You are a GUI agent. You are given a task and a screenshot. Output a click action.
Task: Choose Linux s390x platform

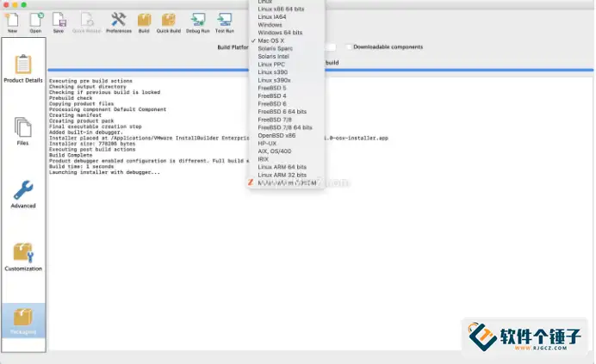click(x=274, y=80)
